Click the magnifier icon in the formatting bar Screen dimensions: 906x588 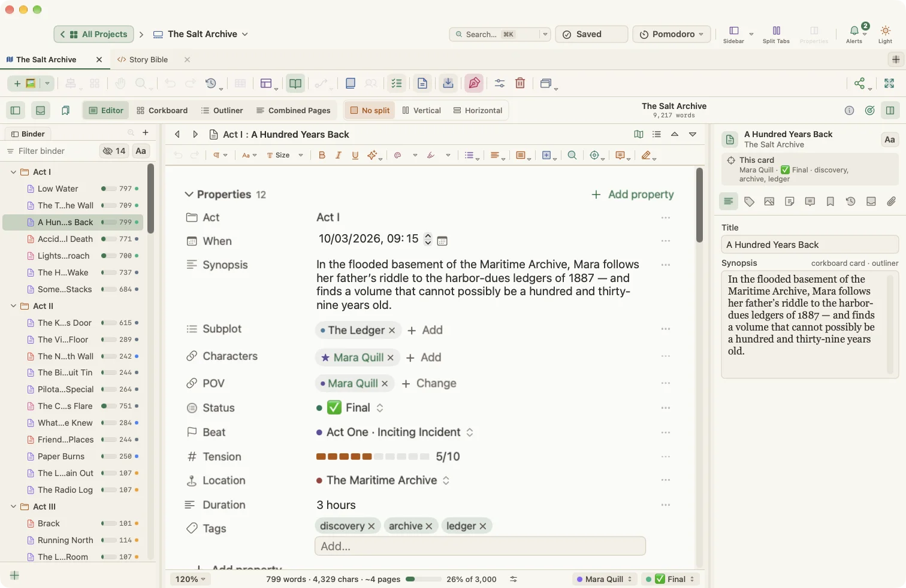click(x=572, y=155)
